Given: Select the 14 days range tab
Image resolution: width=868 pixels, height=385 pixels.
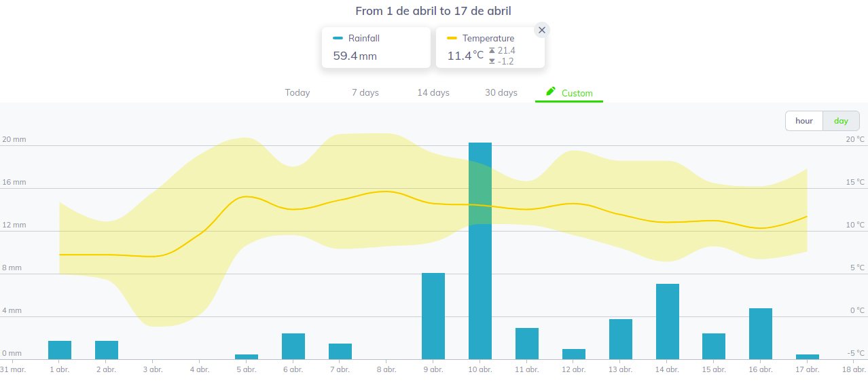Looking at the screenshot, I should pyautogui.click(x=433, y=93).
